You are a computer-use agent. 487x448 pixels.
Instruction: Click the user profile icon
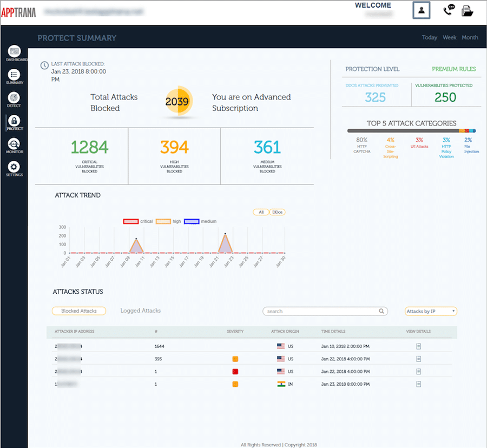click(421, 10)
